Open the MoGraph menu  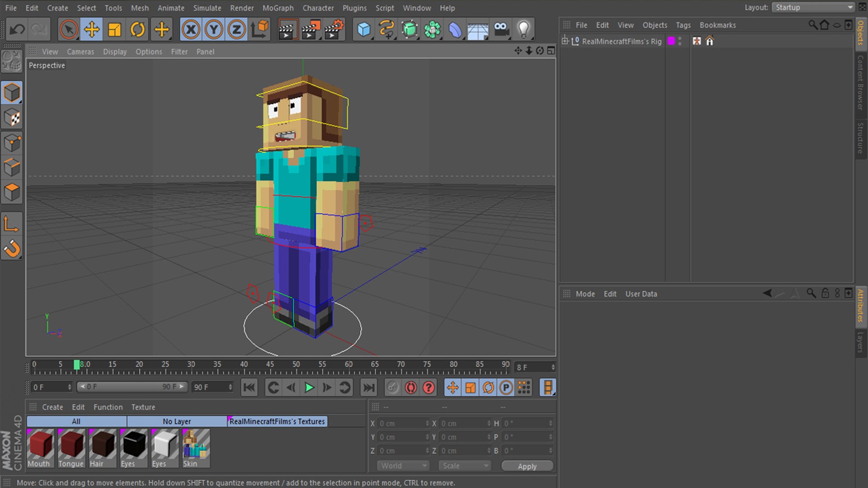pyautogui.click(x=278, y=8)
